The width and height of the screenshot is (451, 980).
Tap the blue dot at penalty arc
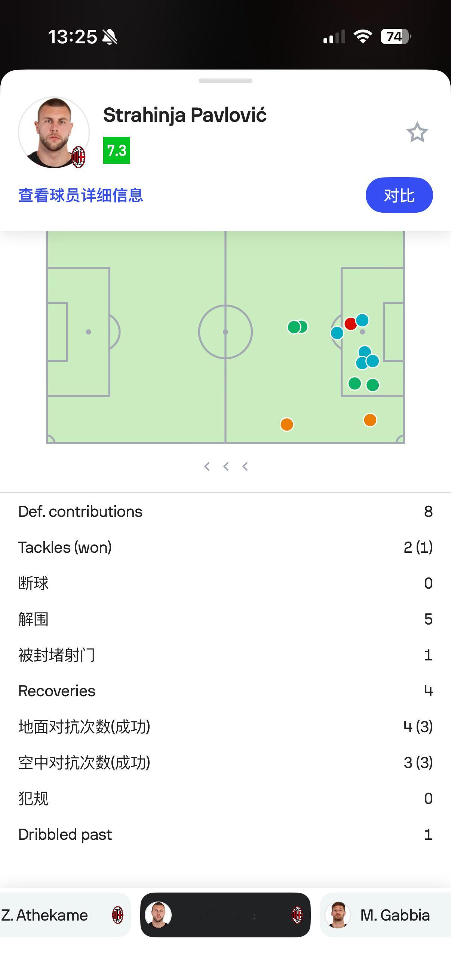[337, 333]
